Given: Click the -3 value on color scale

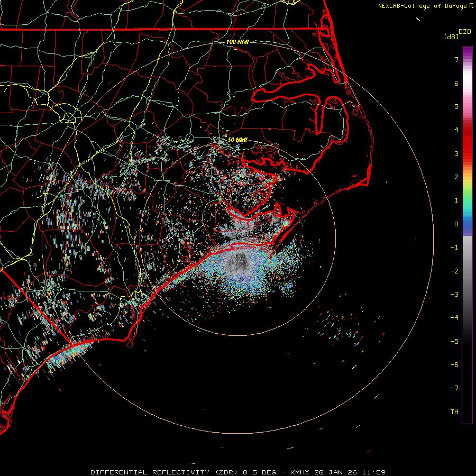Looking at the screenshot, I should point(454,295).
